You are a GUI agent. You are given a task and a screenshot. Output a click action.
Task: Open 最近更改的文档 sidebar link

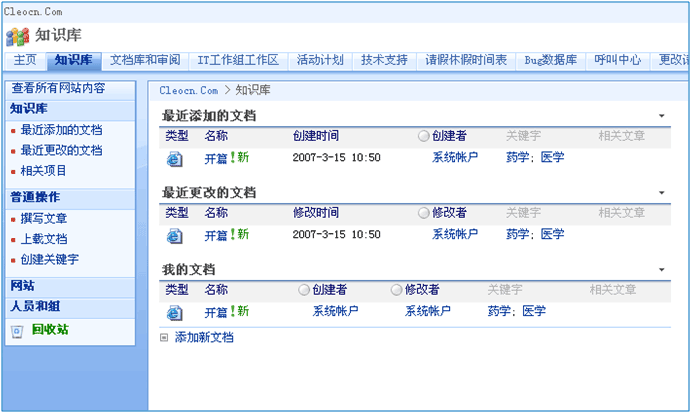[61, 150]
